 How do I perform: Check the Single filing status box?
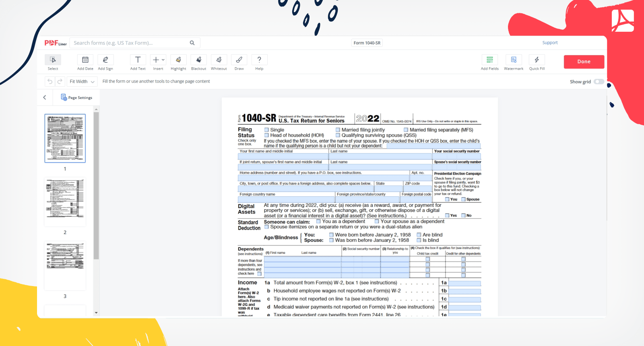266,130
